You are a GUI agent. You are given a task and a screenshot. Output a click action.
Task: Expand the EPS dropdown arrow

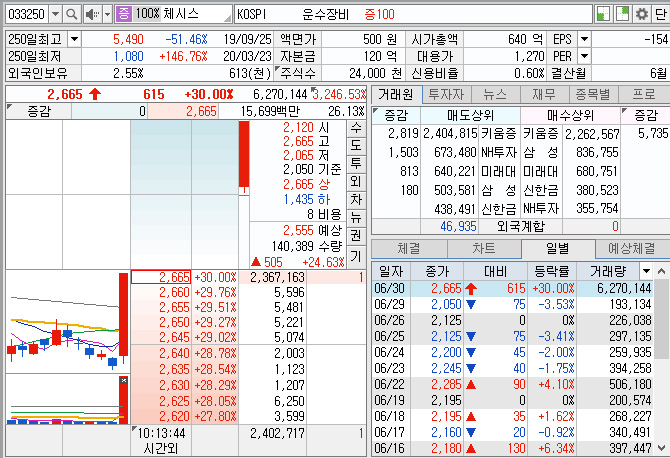(x=584, y=40)
